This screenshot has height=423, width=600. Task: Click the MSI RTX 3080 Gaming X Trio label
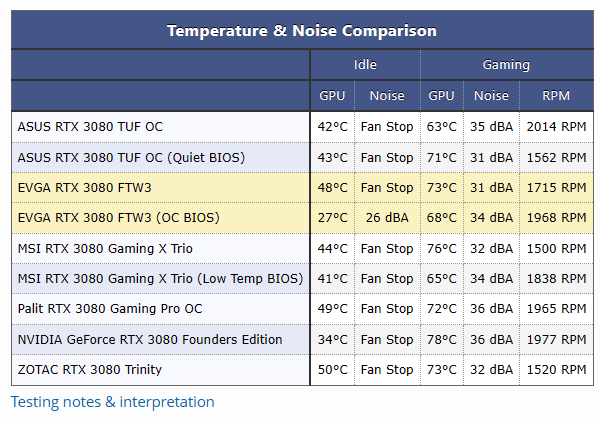(x=105, y=248)
